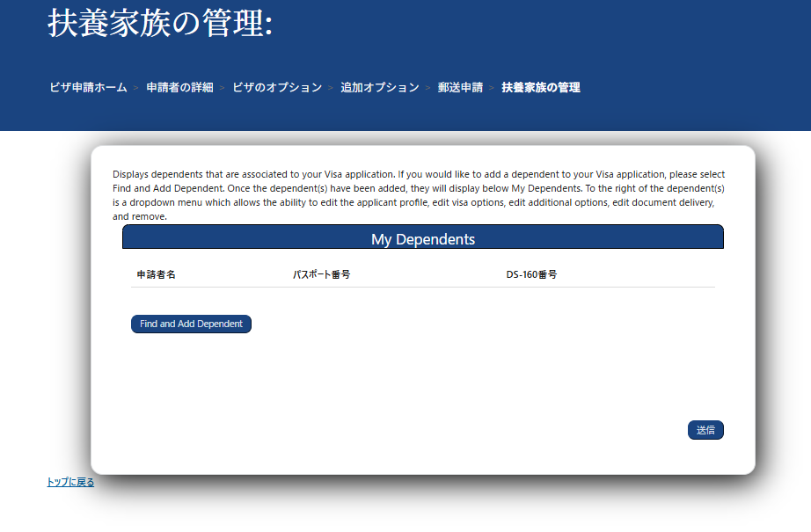Click the large 扶養家族の管理: page title

(160, 24)
